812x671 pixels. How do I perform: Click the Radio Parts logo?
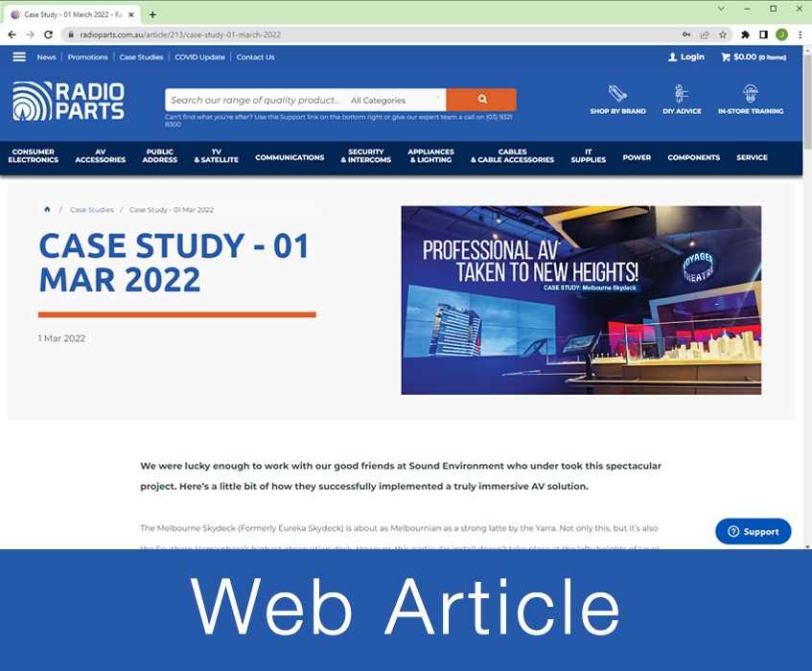point(68,101)
